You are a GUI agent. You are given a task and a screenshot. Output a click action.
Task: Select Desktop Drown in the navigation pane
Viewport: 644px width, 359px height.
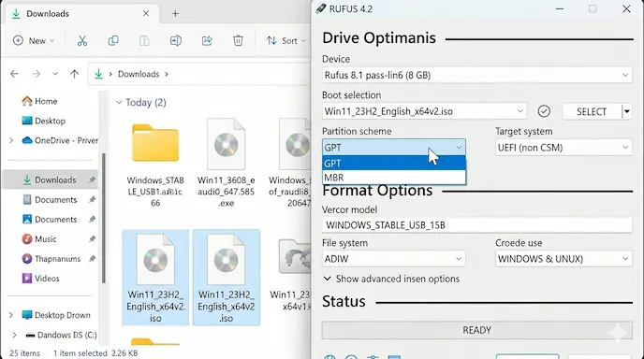pos(56,315)
